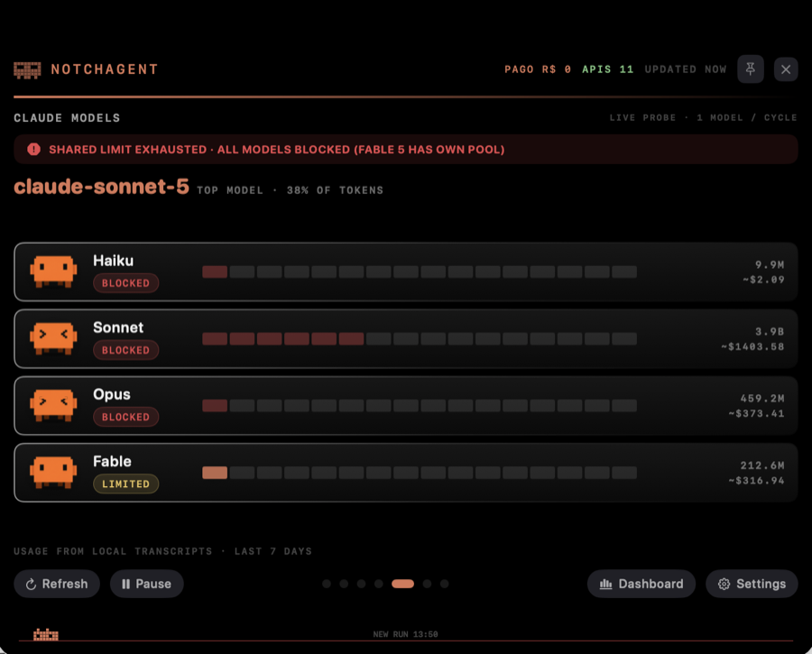Click the usage from local transcripts caption

162,551
